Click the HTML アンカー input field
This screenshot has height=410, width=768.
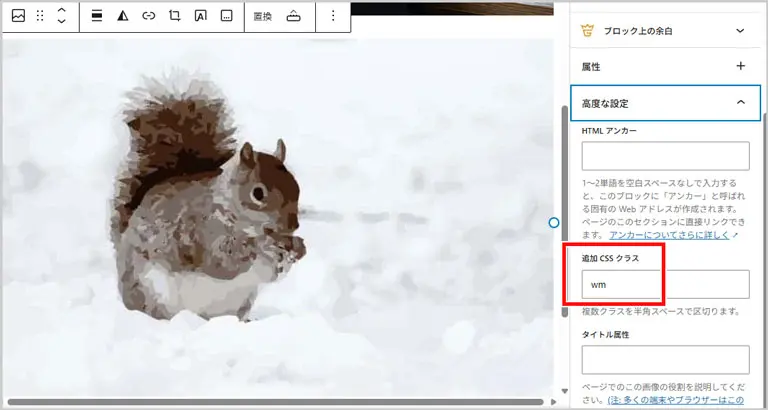(665, 156)
